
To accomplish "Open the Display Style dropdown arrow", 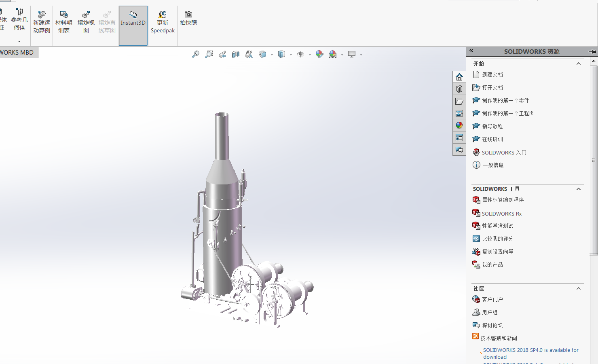I will click(x=291, y=55).
